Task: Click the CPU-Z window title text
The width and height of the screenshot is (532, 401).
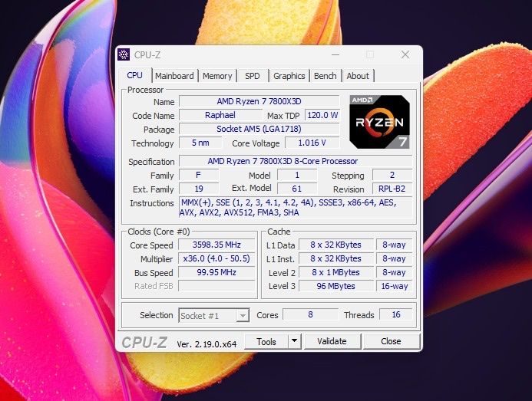Action: 147,55
